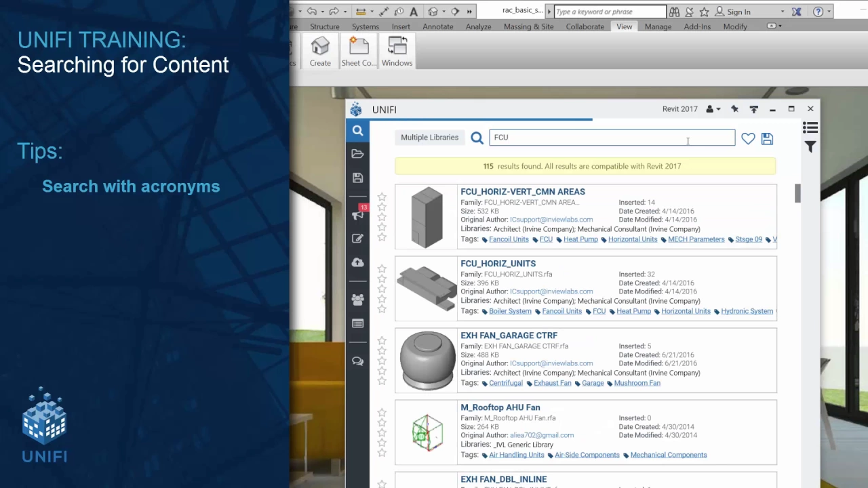
Task: Click the UNIFI results vertical scrollbar thumb
Action: click(797, 193)
